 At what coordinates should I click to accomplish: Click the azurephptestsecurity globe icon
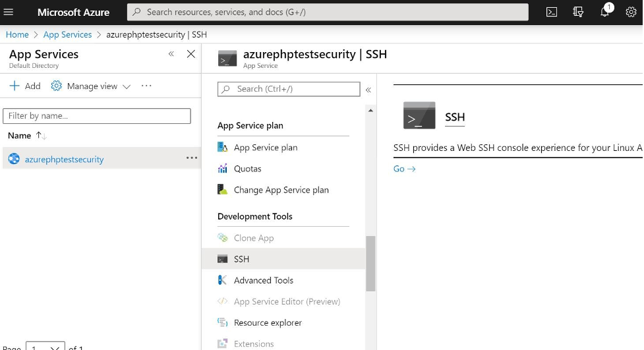(14, 159)
